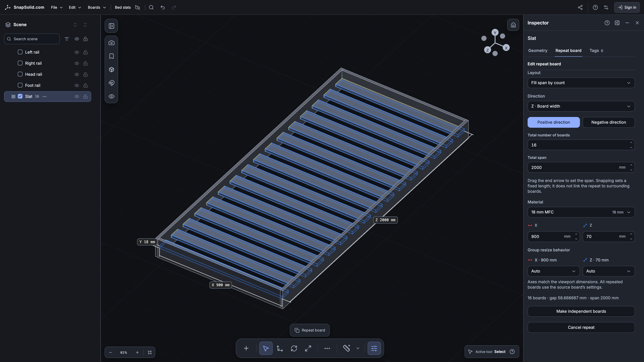Expand measure tool options chevron
Screen dimensions: 644x362
click(358, 348)
